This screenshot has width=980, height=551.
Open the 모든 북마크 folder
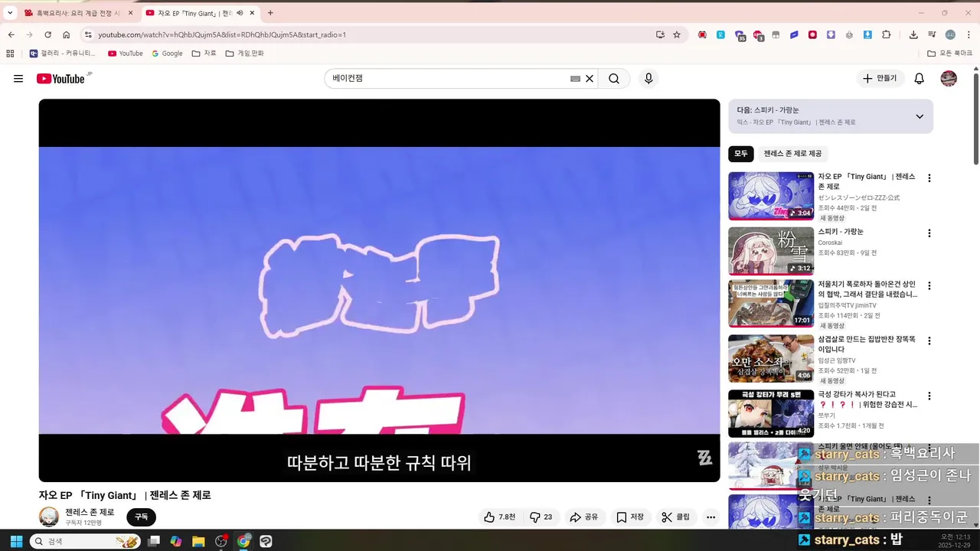950,54
